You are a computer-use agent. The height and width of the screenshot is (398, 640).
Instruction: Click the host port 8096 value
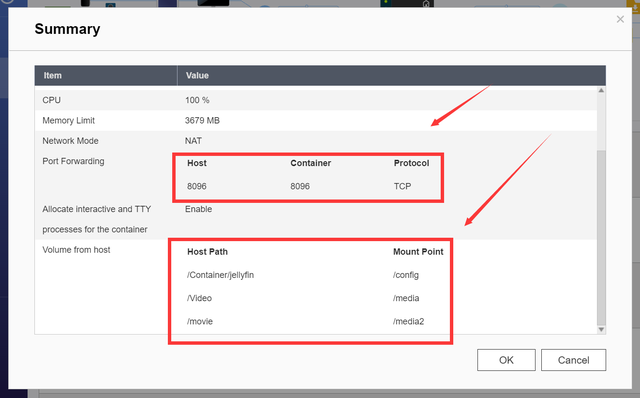point(197,187)
